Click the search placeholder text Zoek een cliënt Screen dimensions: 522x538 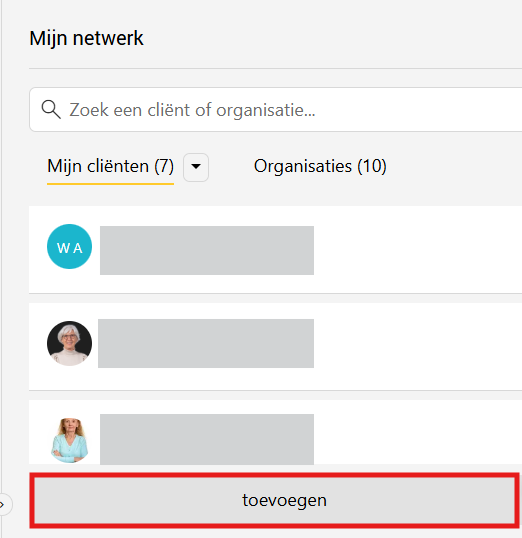pos(135,110)
